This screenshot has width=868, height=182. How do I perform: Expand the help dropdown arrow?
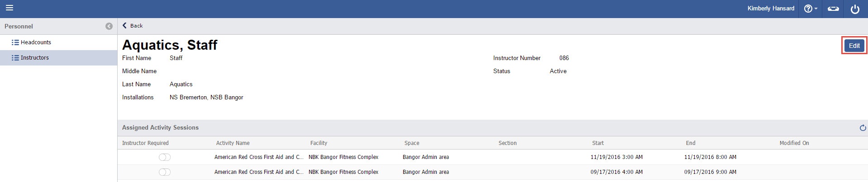816,9
